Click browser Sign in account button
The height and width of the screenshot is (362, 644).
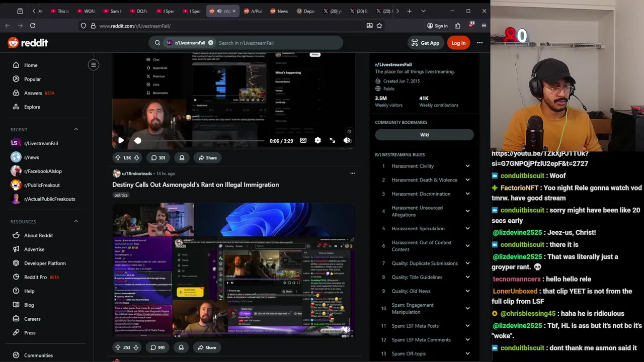pyautogui.click(x=437, y=26)
